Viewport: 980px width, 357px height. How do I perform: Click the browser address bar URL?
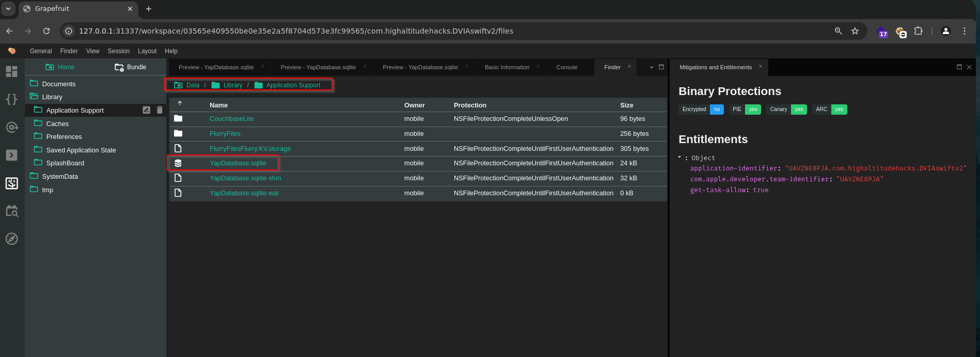(296, 31)
